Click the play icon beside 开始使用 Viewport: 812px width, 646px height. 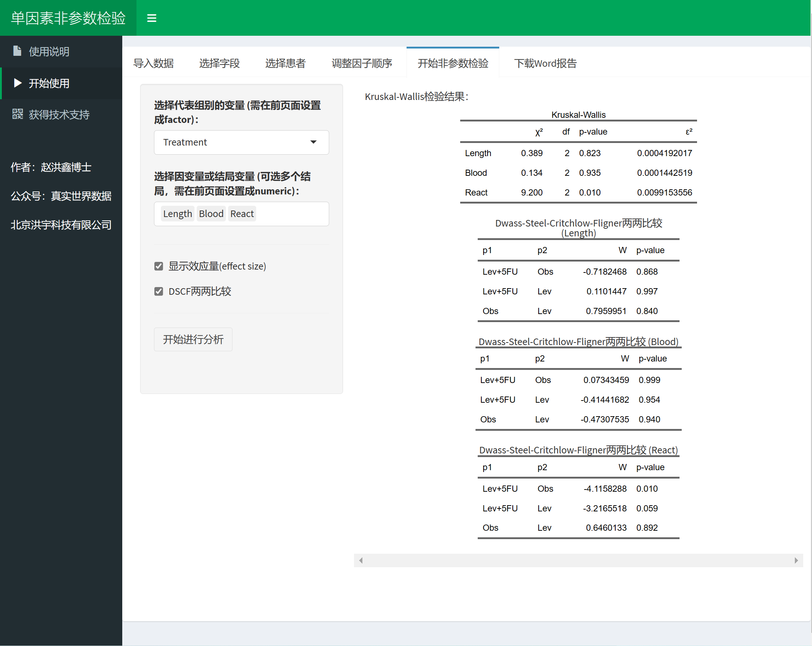[x=17, y=83]
